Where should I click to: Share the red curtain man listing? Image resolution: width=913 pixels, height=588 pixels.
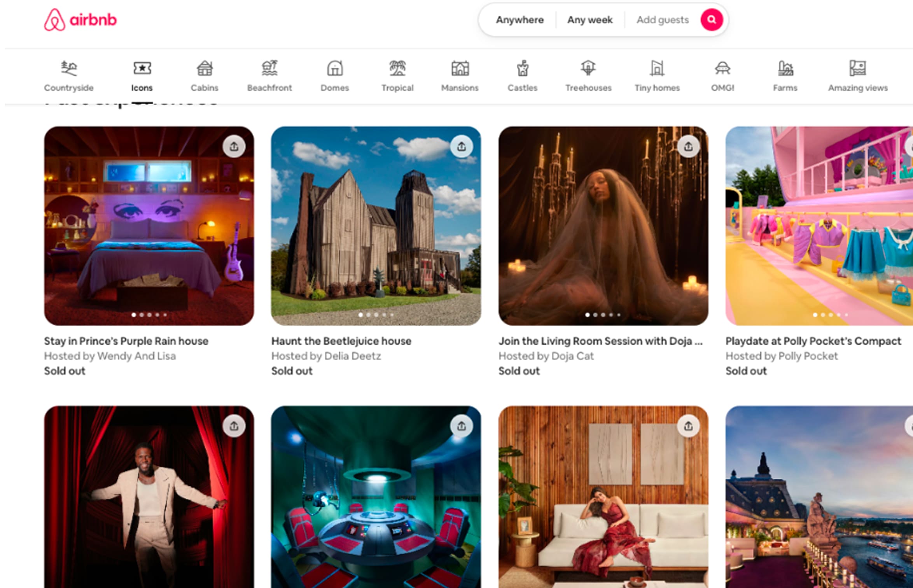pyautogui.click(x=234, y=426)
